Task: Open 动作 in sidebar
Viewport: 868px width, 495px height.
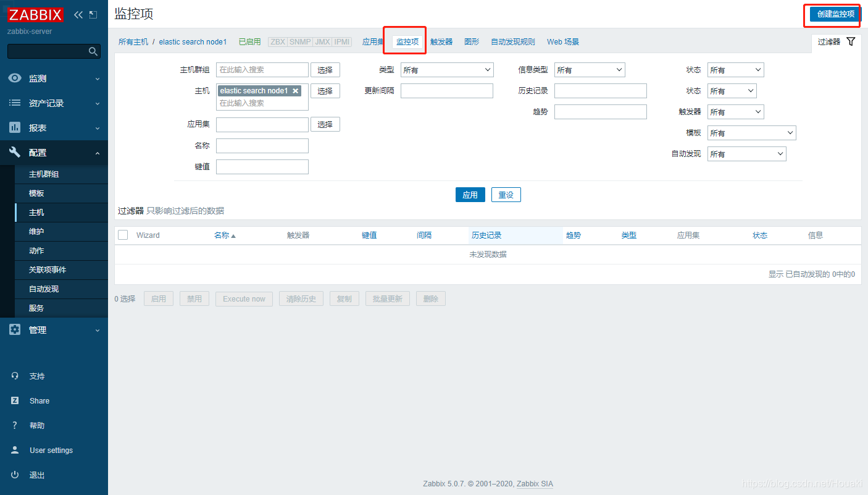Action: coord(61,251)
